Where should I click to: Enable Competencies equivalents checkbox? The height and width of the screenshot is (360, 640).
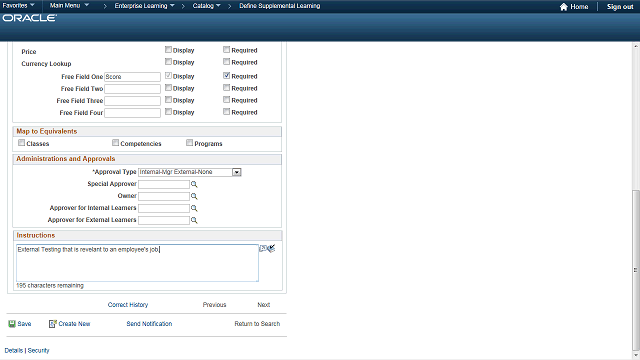(x=116, y=143)
